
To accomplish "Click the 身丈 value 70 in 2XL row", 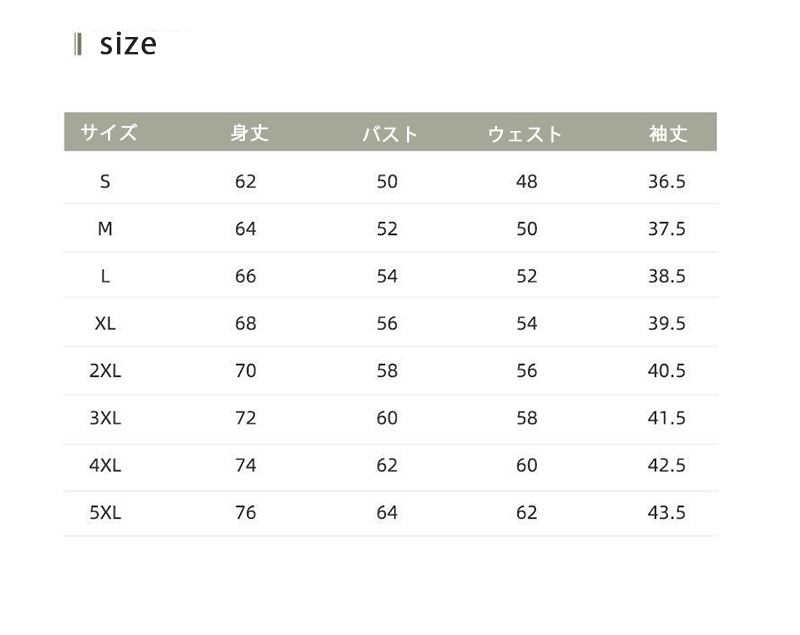I will 246,371.
